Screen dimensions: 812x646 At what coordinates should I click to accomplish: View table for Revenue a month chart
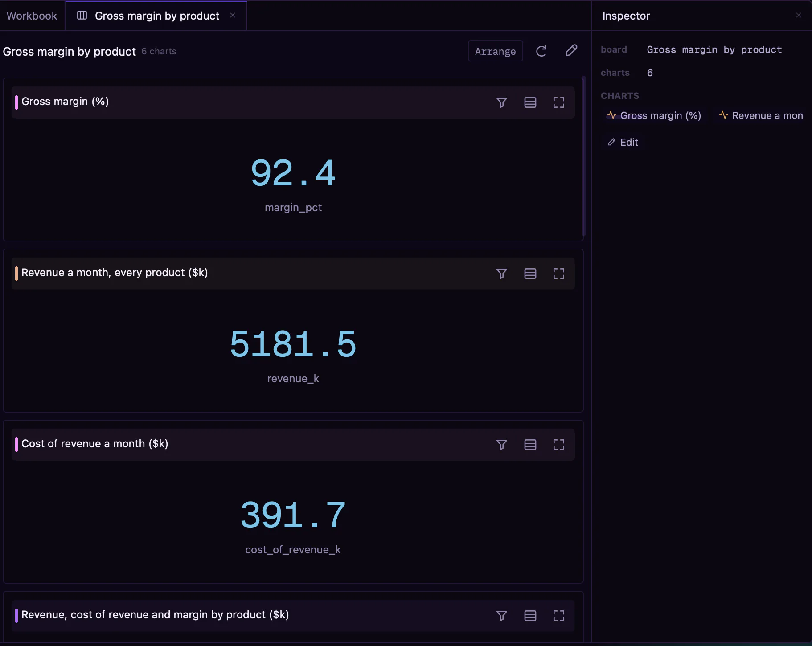[x=530, y=274]
